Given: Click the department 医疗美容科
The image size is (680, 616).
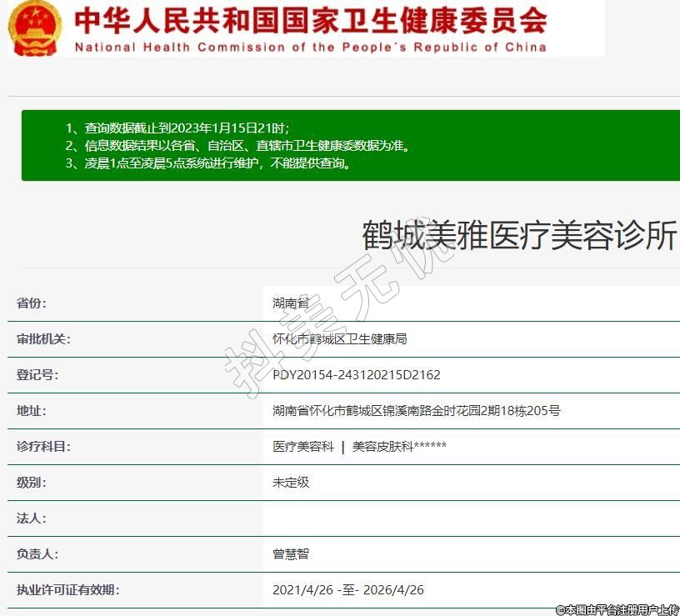Looking at the screenshot, I should [302, 447].
